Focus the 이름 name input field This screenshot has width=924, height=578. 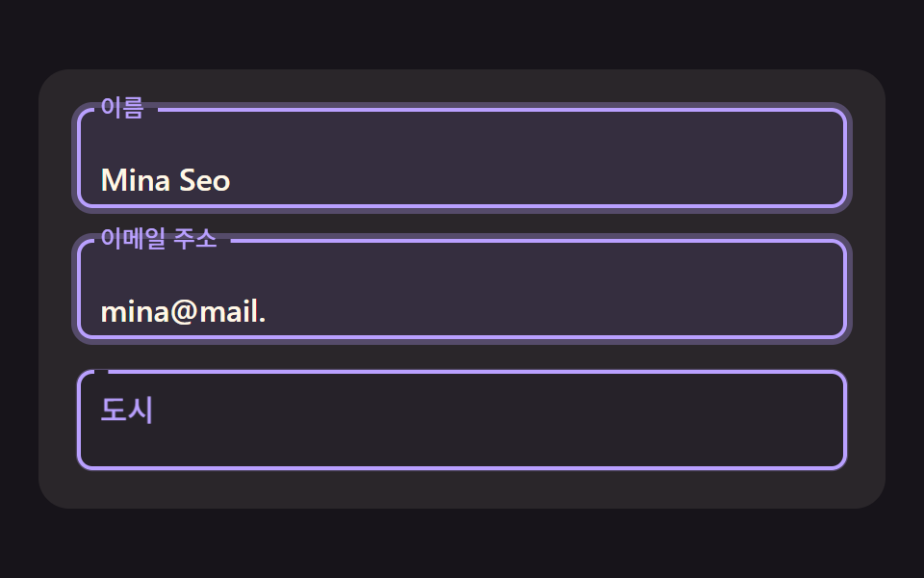[462, 158]
